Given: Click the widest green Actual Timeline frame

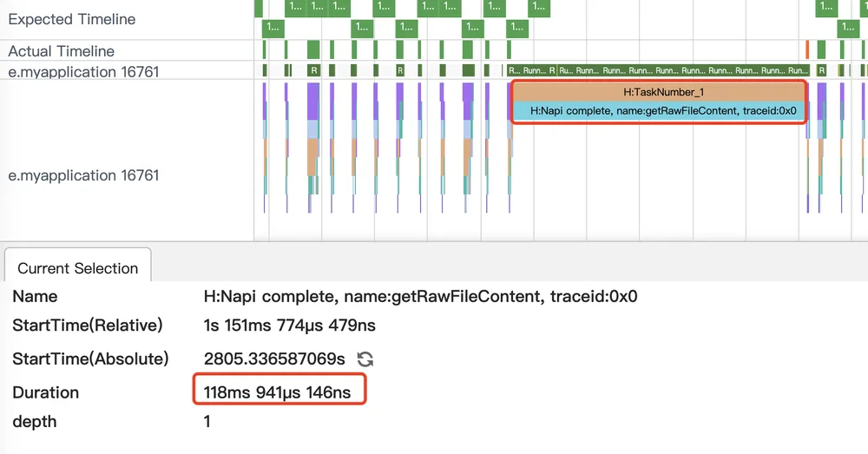Looking at the screenshot, I should (313, 49).
